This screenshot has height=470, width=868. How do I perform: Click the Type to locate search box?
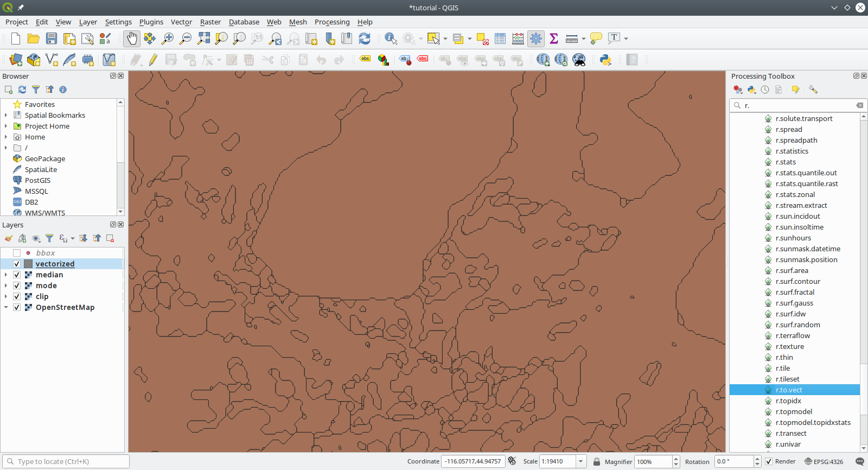point(66,461)
